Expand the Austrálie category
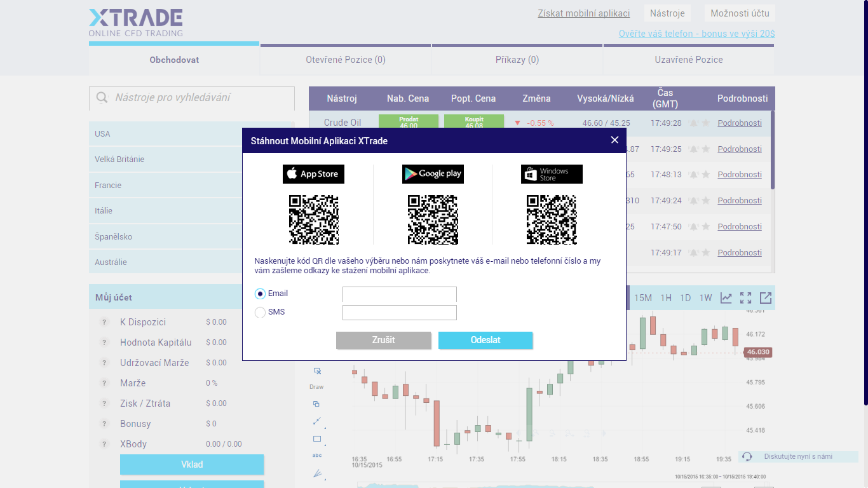868x488 pixels. tap(166, 262)
